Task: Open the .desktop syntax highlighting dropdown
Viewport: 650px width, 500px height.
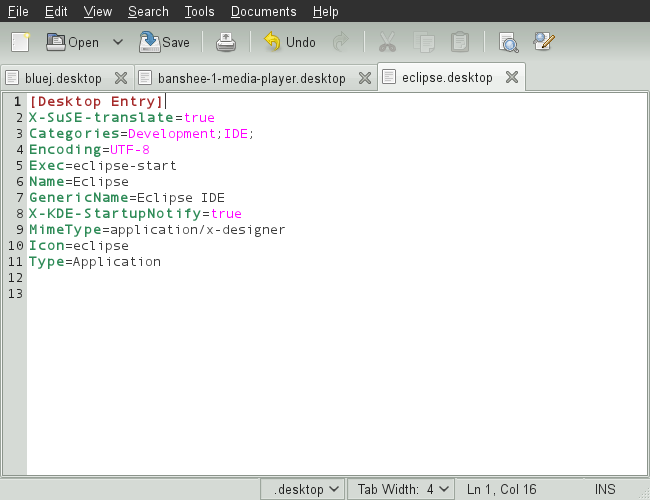Action: (302, 489)
